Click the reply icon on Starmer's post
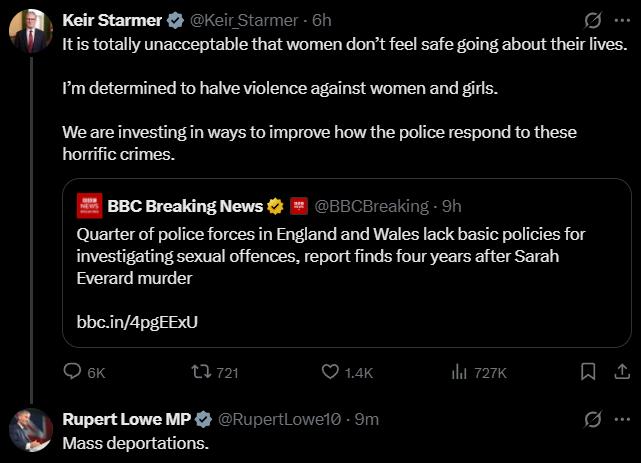 coord(72,372)
